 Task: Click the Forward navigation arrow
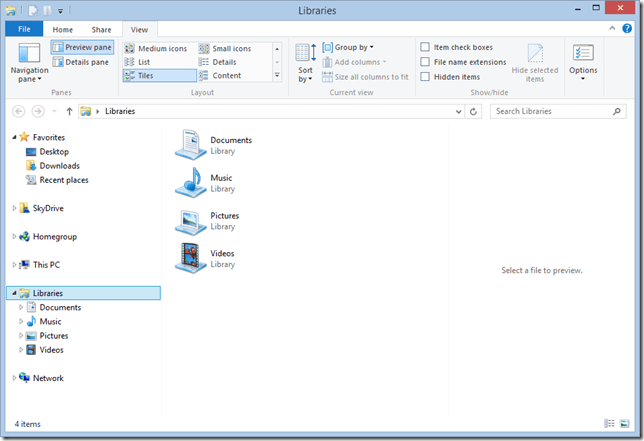[x=38, y=111]
